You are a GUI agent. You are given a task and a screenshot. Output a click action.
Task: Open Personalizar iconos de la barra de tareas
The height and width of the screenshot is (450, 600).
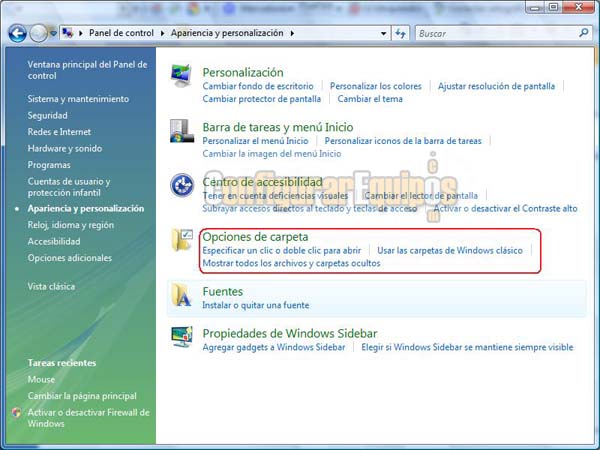(x=403, y=141)
